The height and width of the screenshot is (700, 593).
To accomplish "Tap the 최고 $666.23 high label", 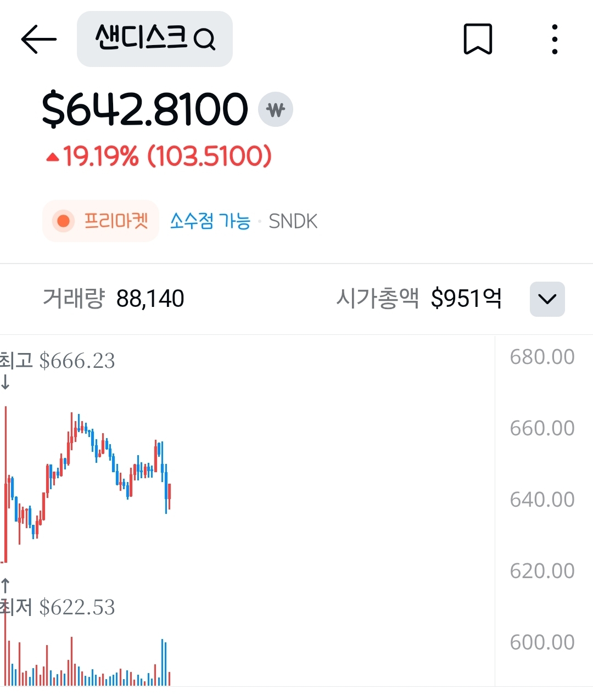I will (x=58, y=361).
